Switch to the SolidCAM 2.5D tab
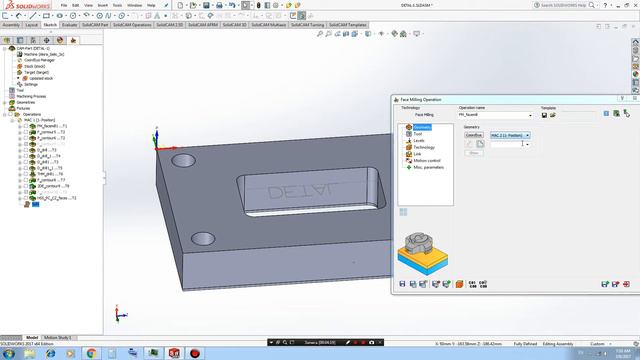The width and height of the screenshot is (640, 360). click(170, 25)
